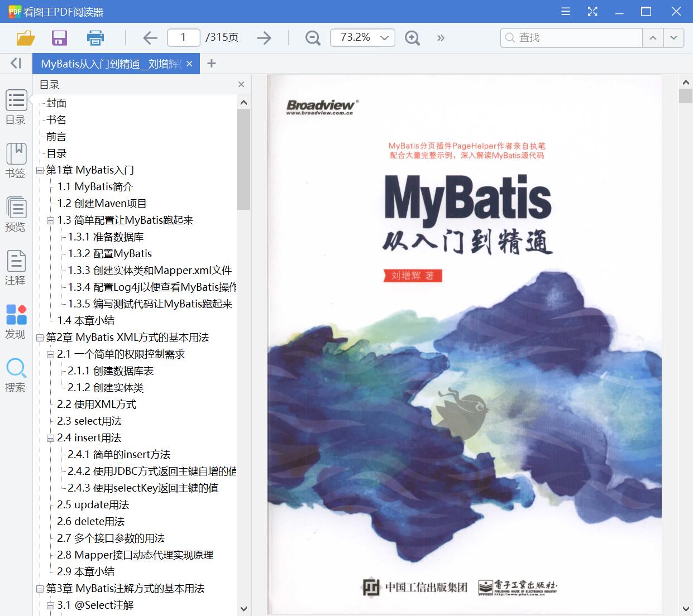Open the 预览 thumbnail preview panel

16,214
